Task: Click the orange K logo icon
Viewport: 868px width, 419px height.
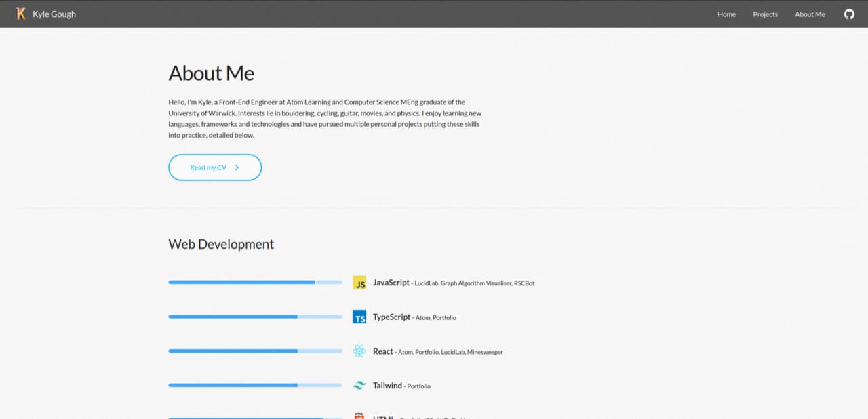Action: [x=21, y=14]
